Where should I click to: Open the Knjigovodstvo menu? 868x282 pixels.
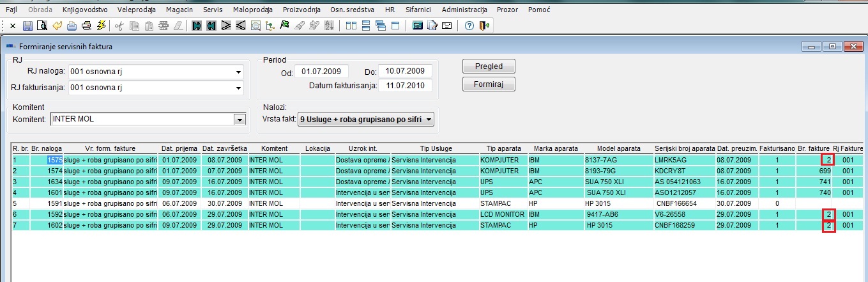(x=86, y=10)
